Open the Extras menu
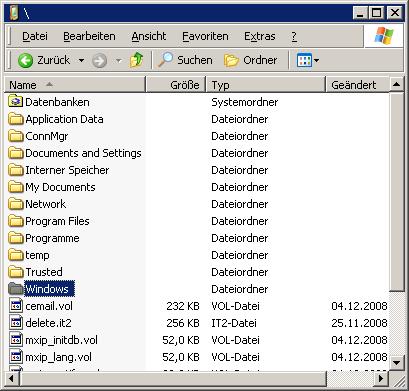 260,36
